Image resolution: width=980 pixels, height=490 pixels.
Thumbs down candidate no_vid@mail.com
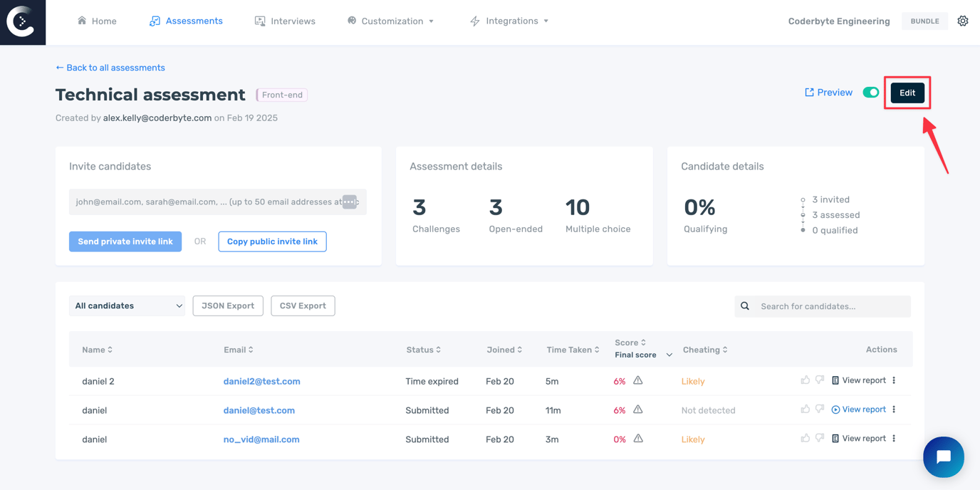point(820,439)
